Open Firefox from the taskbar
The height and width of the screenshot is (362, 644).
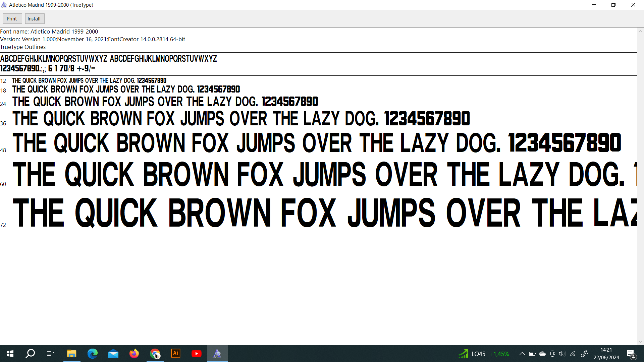coord(134,354)
